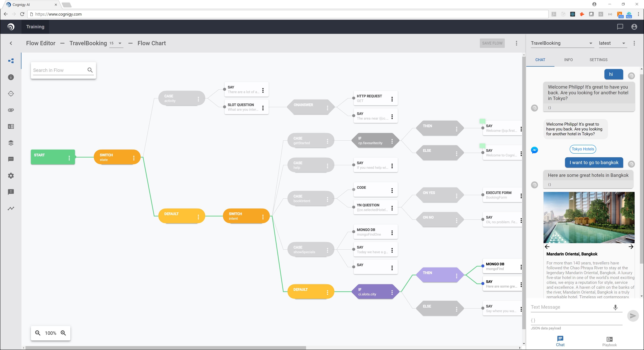Select the INFO tab in right panel
This screenshot has width=644, height=350.
pos(569,59)
